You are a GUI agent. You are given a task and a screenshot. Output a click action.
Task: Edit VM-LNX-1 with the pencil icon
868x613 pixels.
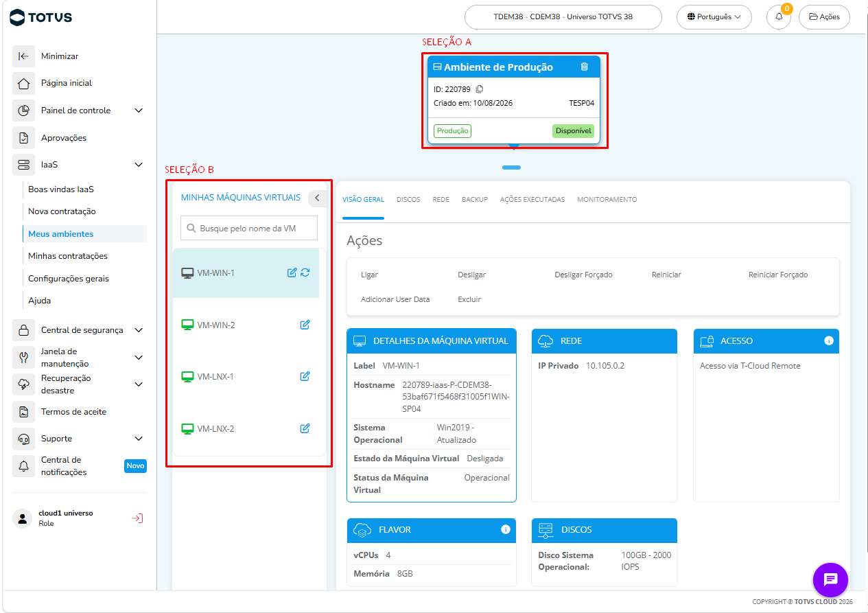pyautogui.click(x=305, y=376)
